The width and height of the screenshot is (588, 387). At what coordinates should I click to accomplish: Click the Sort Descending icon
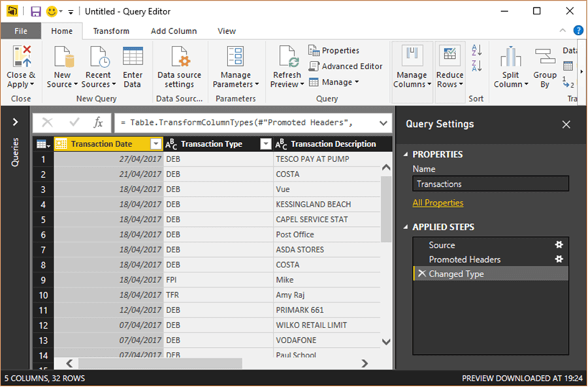476,65
